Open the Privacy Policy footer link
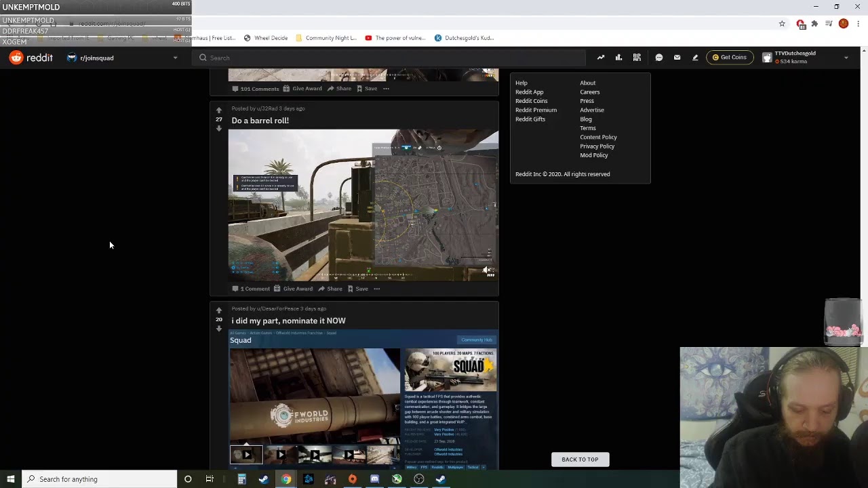 coord(597,146)
